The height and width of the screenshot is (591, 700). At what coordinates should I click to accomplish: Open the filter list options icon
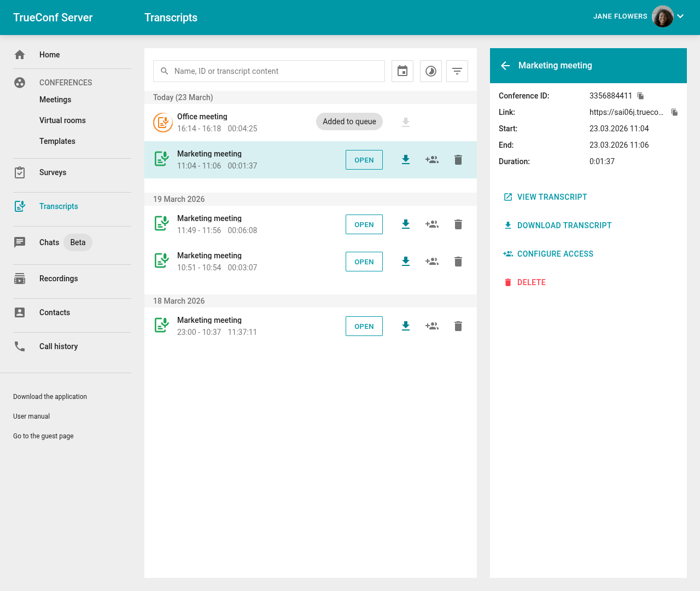[457, 71]
